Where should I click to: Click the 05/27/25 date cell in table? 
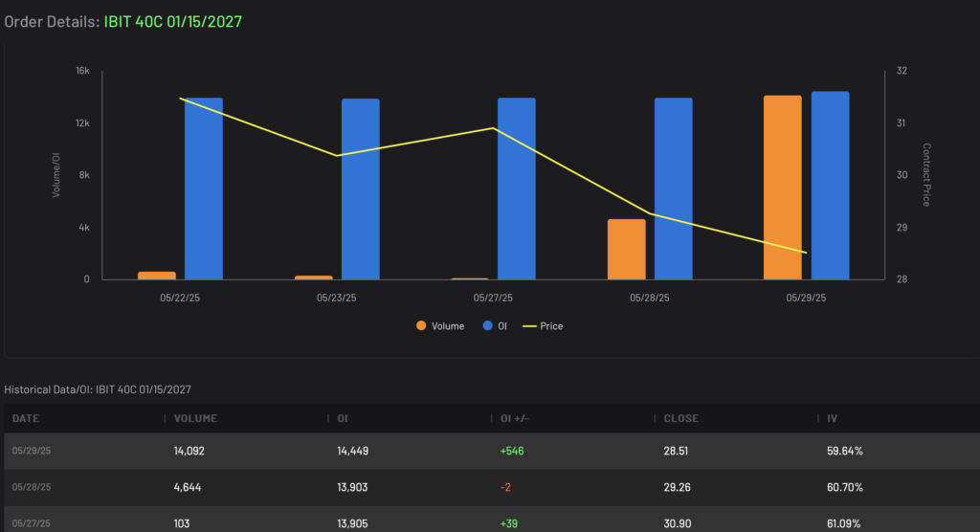point(32,523)
